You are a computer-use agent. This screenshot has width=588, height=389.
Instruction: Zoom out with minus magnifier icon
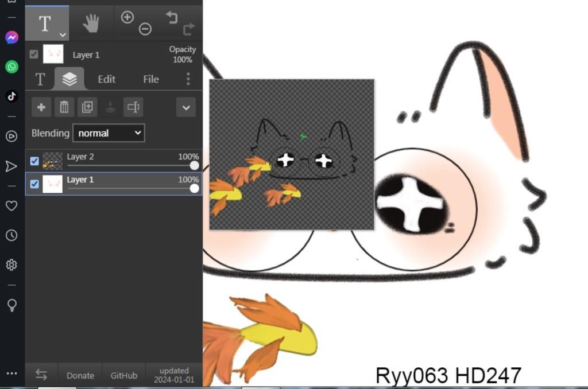click(145, 29)
